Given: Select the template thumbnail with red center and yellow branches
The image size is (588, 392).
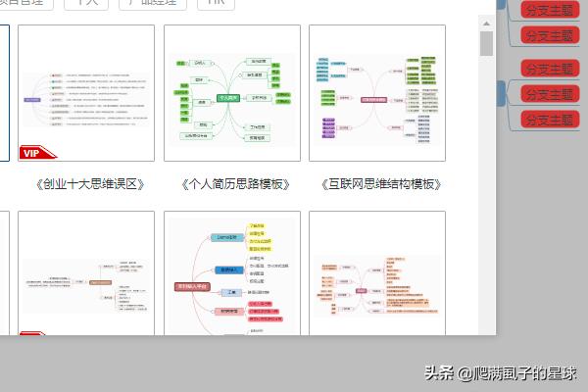Looking at the screenshot, I should [x=232, y=272].
